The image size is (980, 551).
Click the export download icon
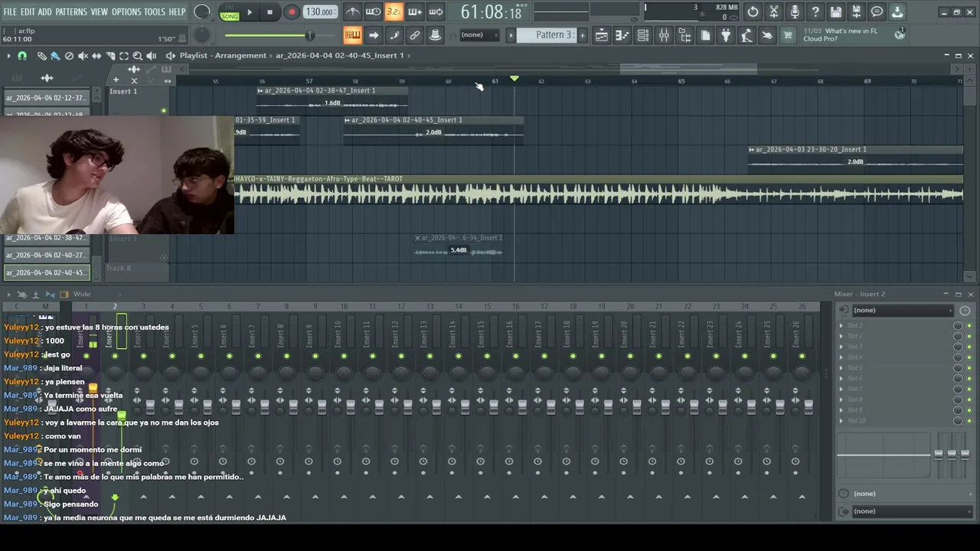click(x=898, y=11)
